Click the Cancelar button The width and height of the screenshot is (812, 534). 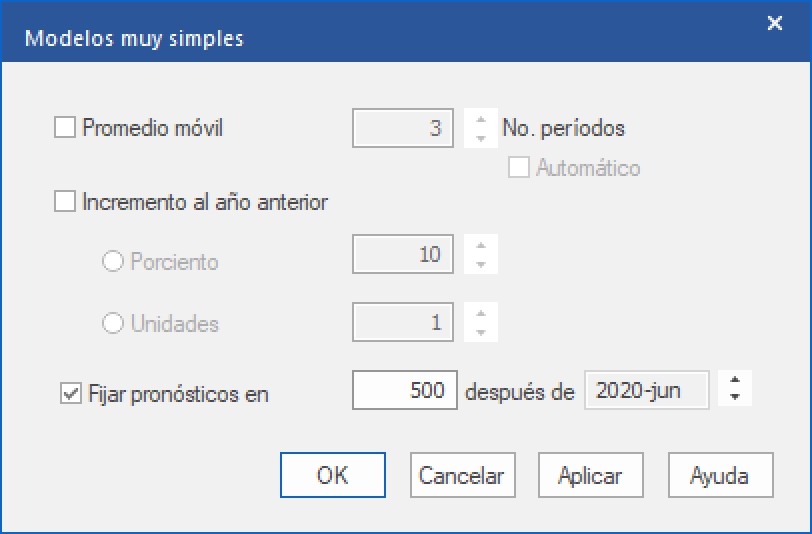462,476
